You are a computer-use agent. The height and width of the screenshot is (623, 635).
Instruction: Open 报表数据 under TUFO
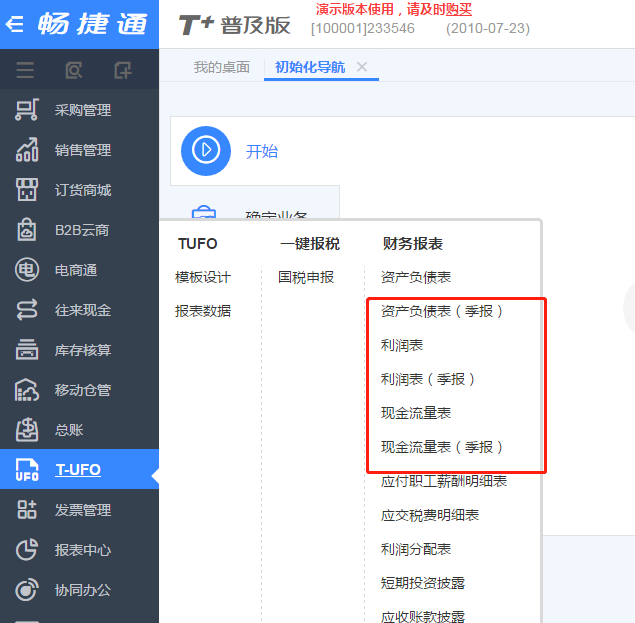[x=203, y=311]
